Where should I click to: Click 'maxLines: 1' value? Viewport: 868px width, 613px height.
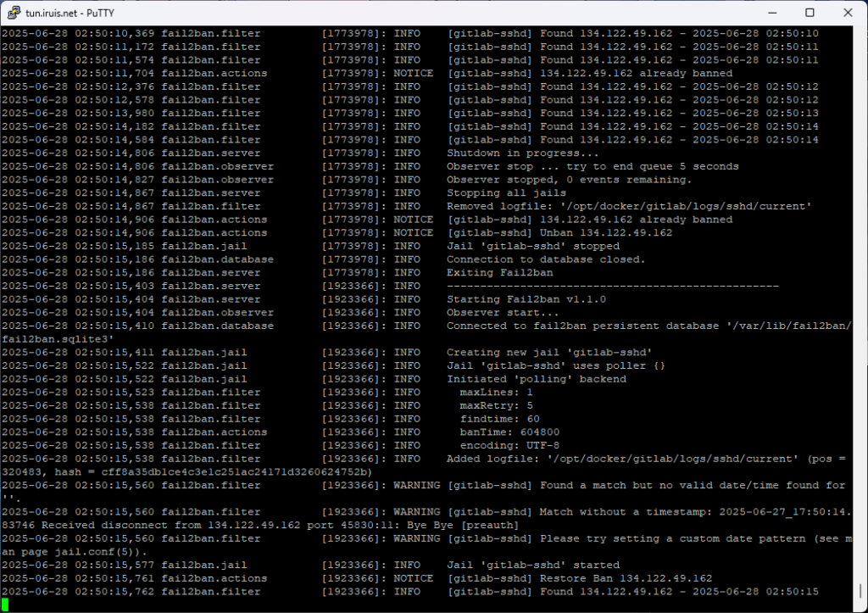pyautogui.click(x=497, y=392)
